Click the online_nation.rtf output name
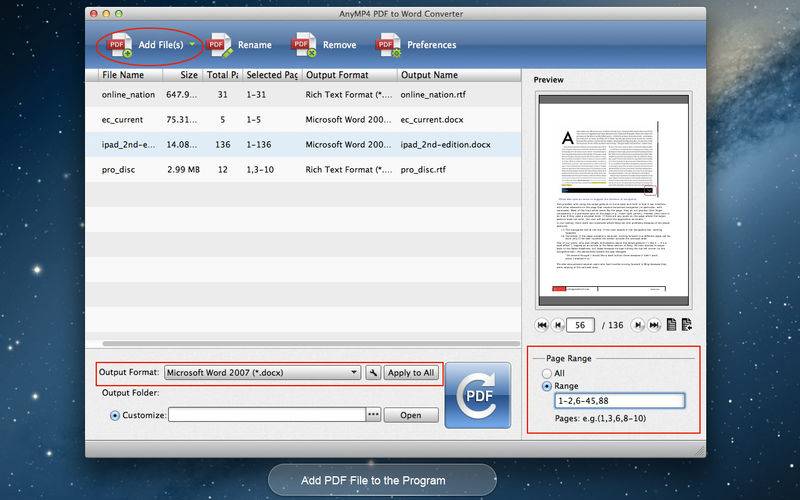Image resolution: width=800 pixels, height=500 pixels. pyautogui.click(x=433, y=94)
